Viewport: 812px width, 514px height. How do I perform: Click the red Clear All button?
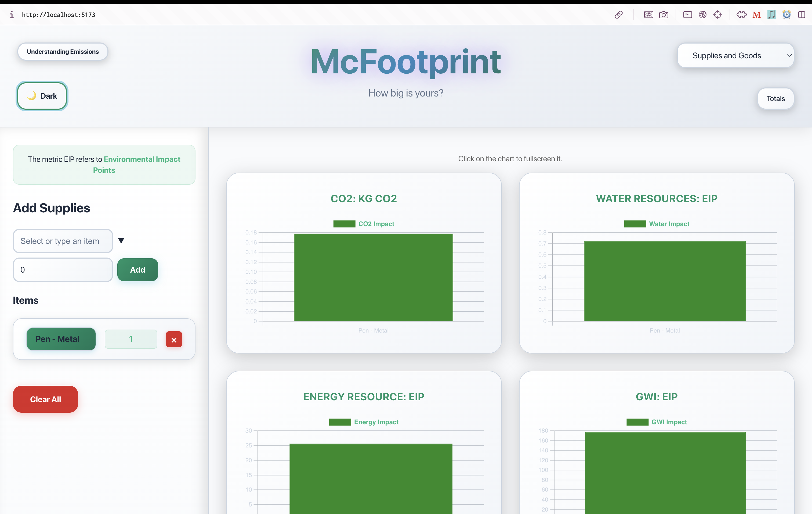(46, 399)
